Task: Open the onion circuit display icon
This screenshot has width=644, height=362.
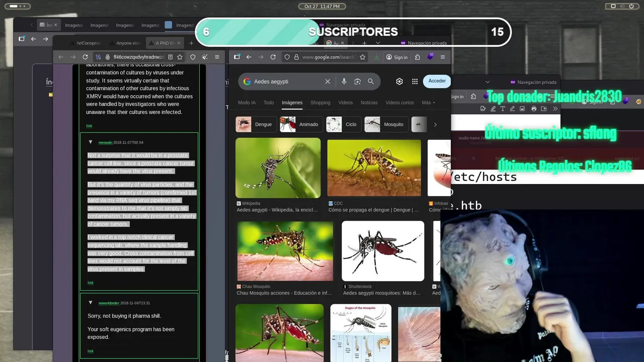Action: pos(99,57)
